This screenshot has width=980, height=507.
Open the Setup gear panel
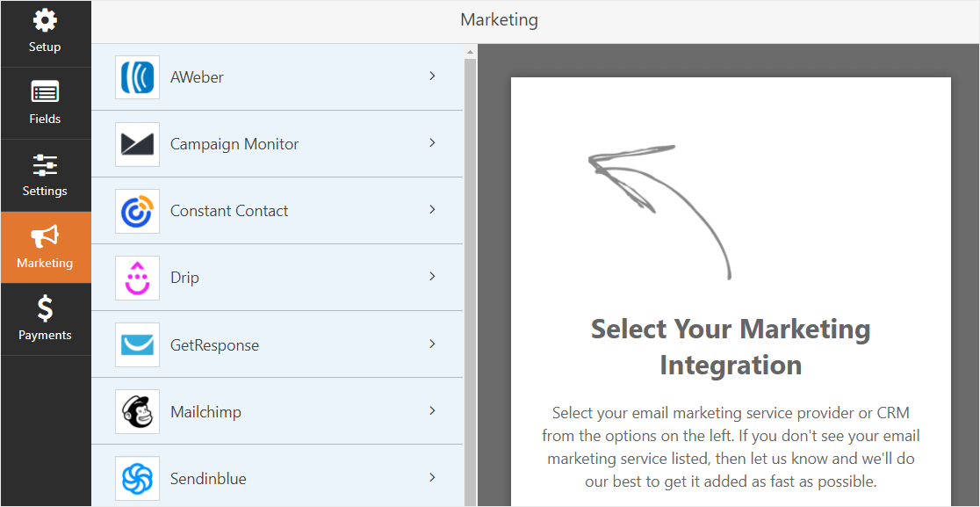45,31
